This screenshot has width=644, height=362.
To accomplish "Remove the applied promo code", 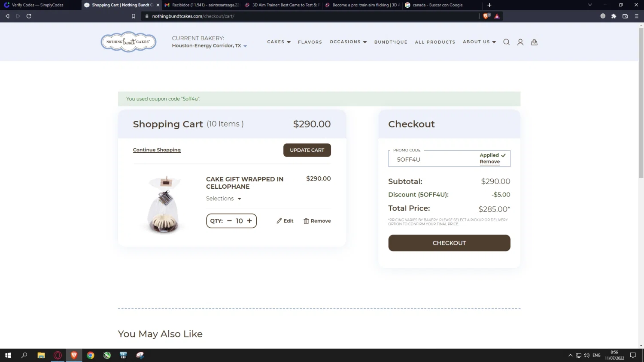I will click(490, 162).
